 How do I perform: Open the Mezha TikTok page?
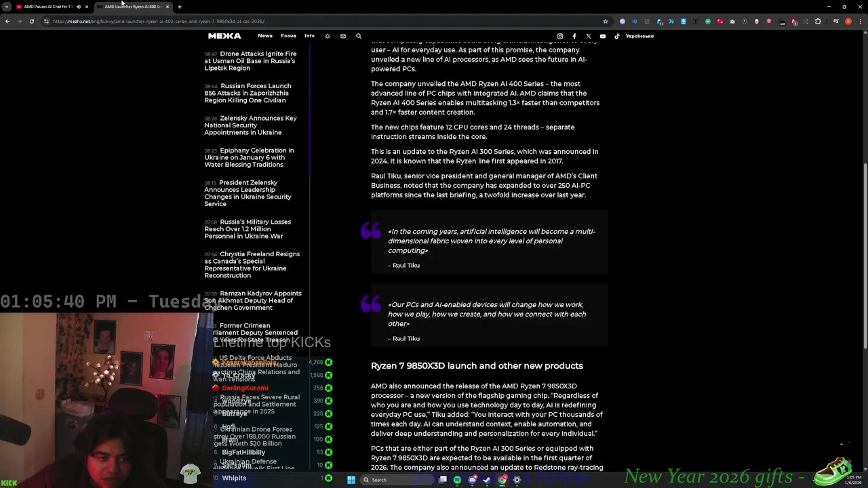click(617, 36)
